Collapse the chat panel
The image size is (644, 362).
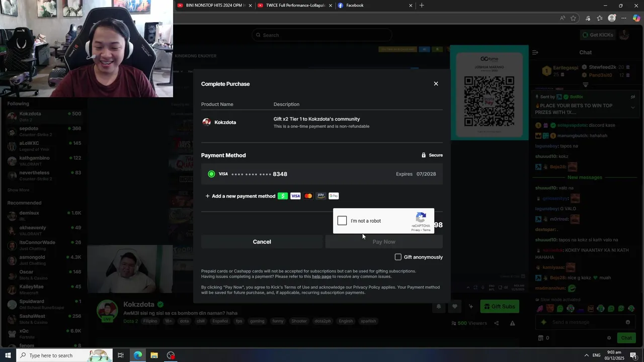pos(535,52)
